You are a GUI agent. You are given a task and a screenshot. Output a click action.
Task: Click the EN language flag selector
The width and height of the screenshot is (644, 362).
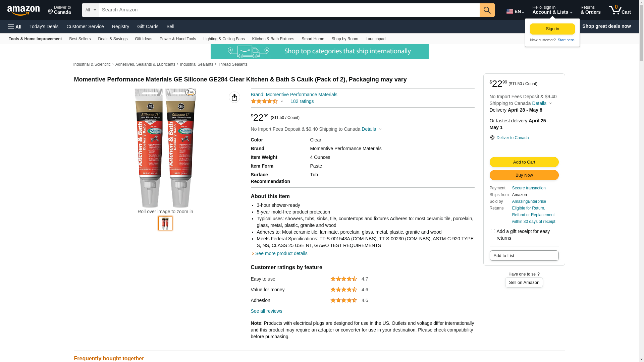tap(515, 11)
